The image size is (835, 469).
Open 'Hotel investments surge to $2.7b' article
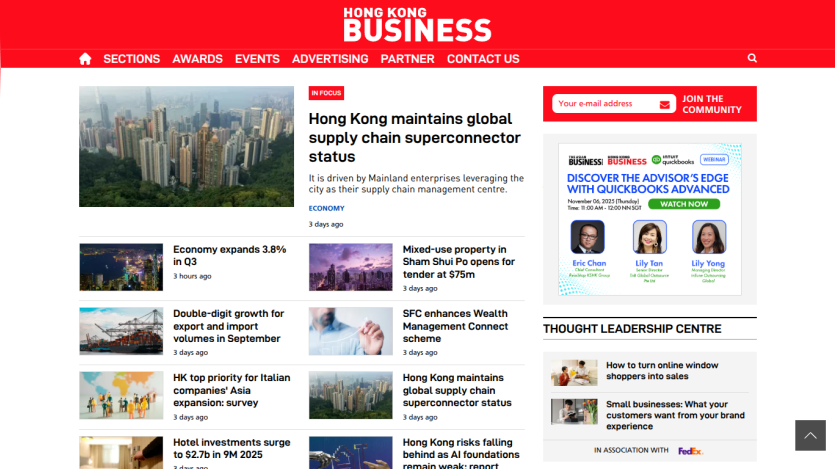click(232, 448)
